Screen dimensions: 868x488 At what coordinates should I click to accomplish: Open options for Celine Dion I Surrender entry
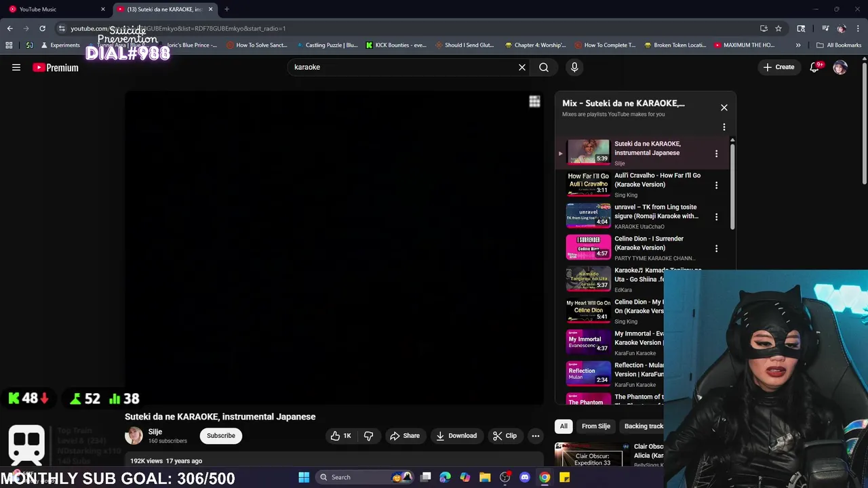click(x=716, y=249)
